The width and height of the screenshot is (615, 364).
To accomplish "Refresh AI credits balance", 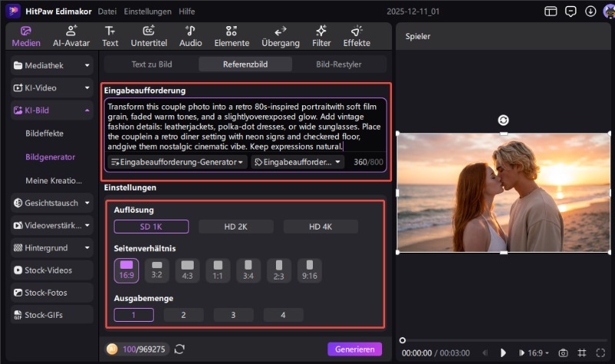I will pyautogui.click(x=180, y=349).
